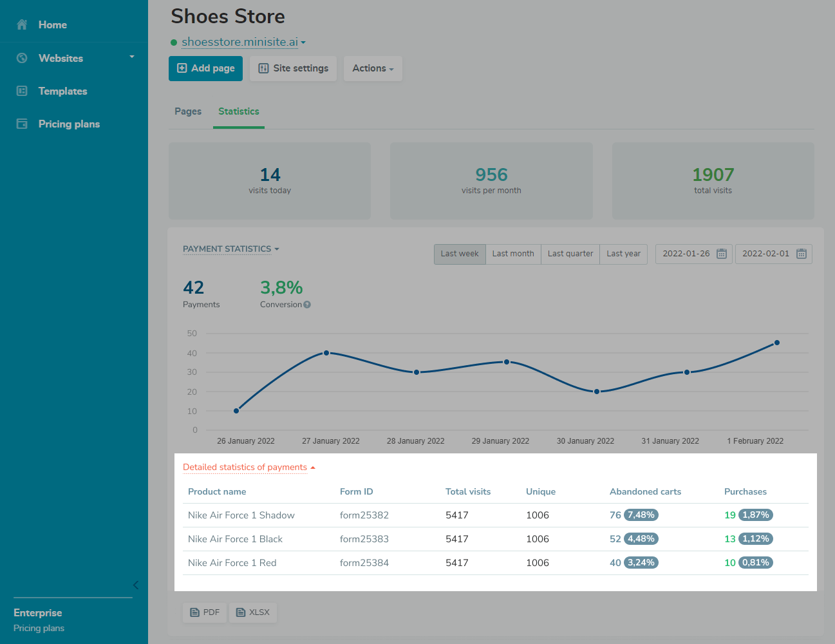
Task: Click the Home icon in sidebar
Action: [22, 24]
